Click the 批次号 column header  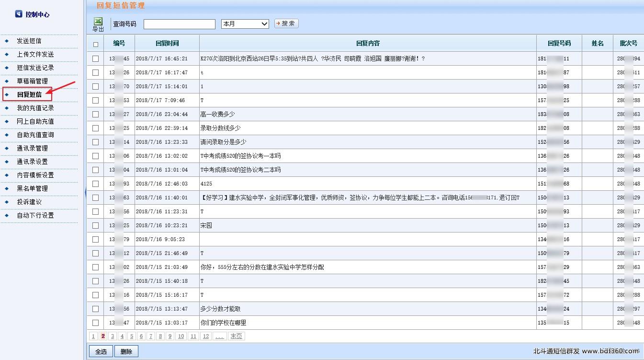(x=628, y=43)
